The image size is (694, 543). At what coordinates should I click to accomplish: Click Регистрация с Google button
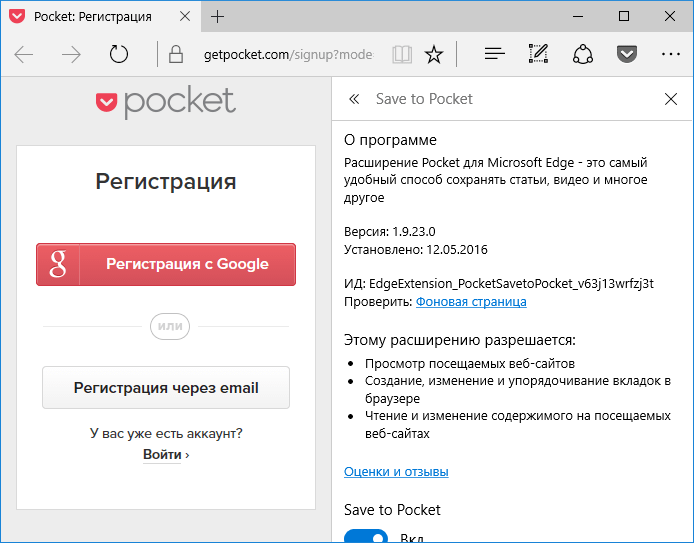coord(166,264)
